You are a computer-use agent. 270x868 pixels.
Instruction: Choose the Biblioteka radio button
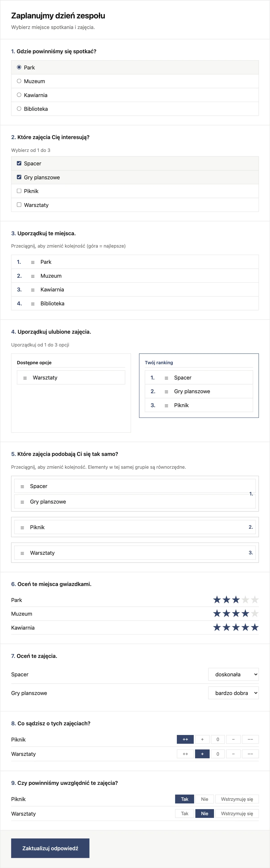(x=19, y=109)
